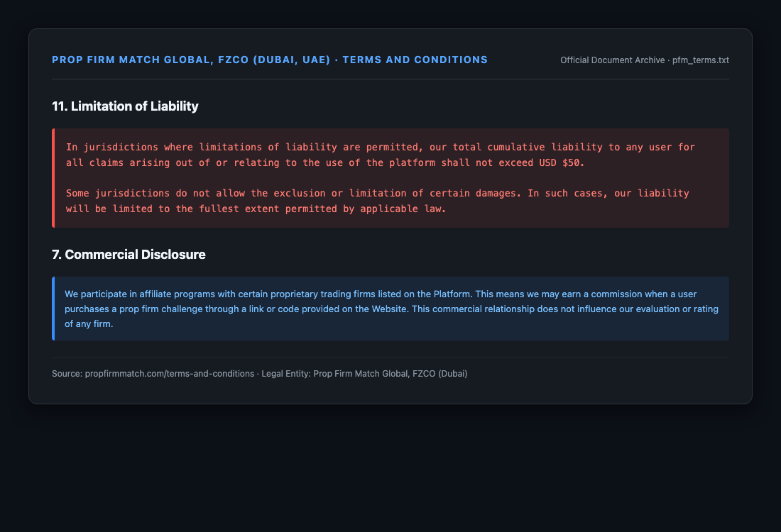Click the 'pfm_terms.txt' filename

pyautogui.click(x=700, y=60)
